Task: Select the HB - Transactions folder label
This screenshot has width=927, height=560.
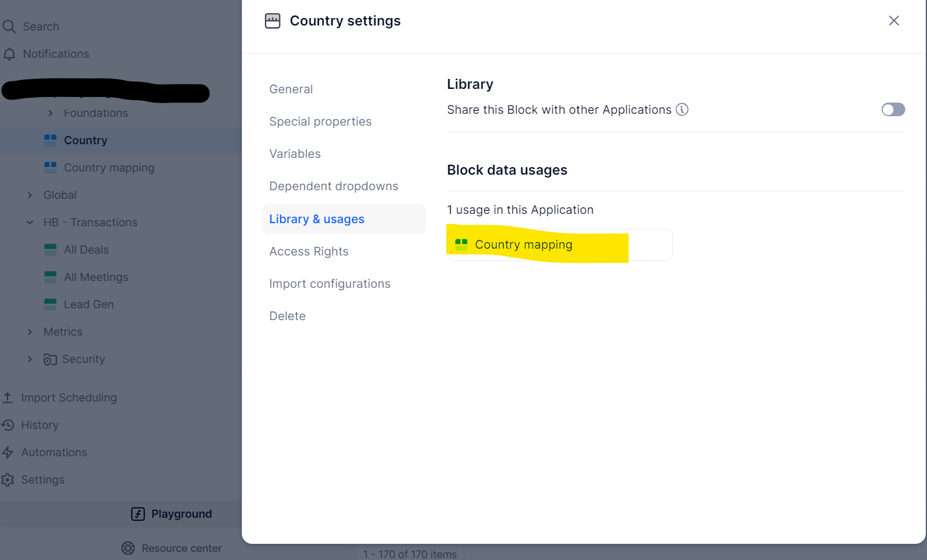Action: click(x=90, y=223)
